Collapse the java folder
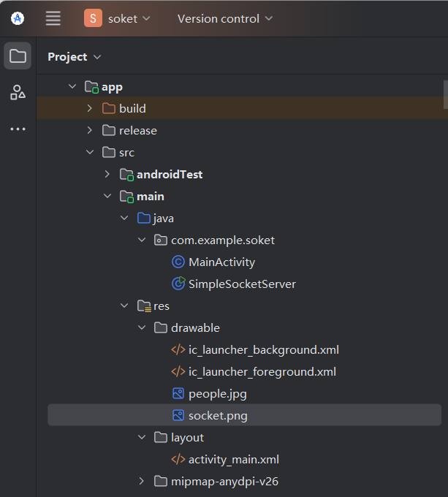This screenshot has height=497, width=448. (124, 218)
